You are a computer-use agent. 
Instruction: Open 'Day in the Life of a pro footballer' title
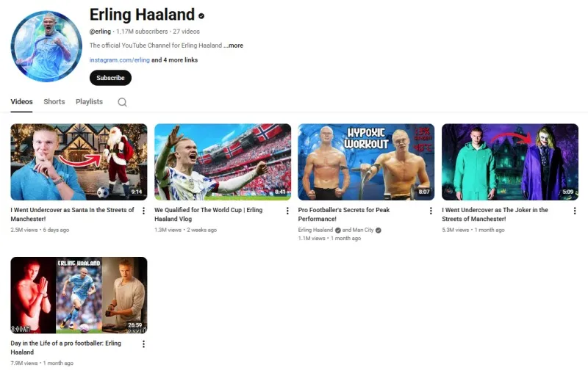pos(65,347)
